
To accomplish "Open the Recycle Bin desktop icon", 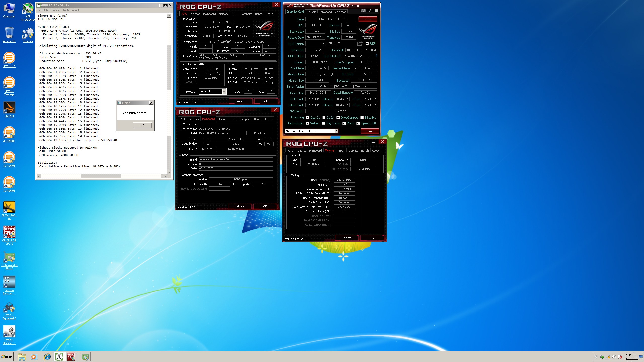I will coord(9,35).
